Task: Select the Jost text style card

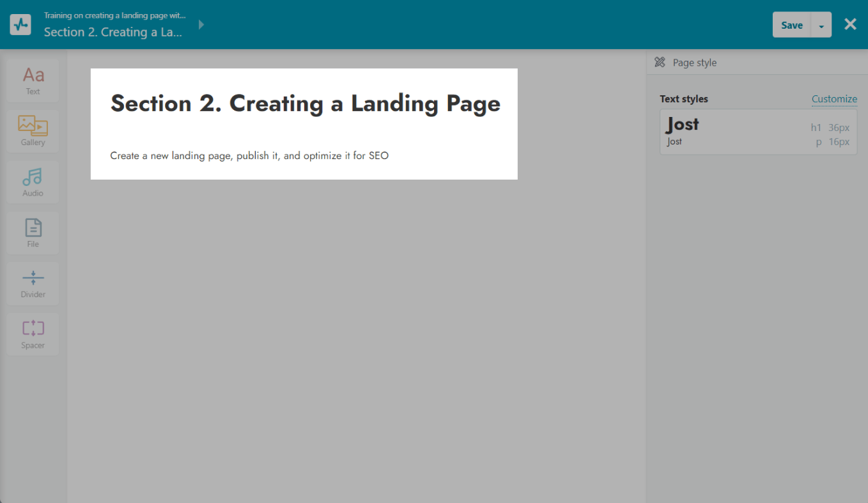Action: click(757, 132)
